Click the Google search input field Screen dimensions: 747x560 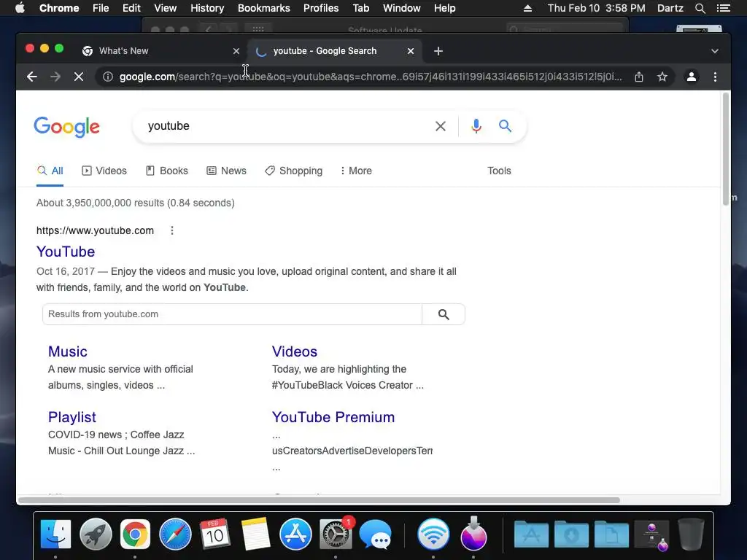(286, 126)
